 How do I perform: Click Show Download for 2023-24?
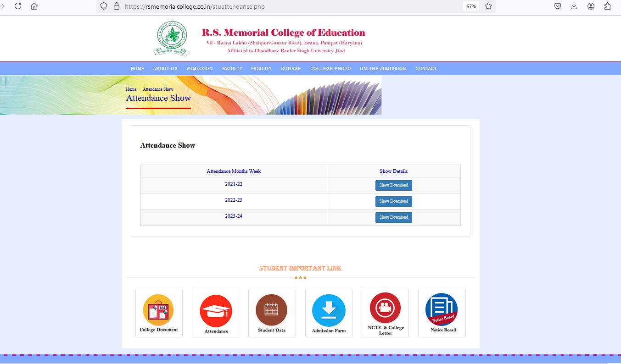click(393, 217)
